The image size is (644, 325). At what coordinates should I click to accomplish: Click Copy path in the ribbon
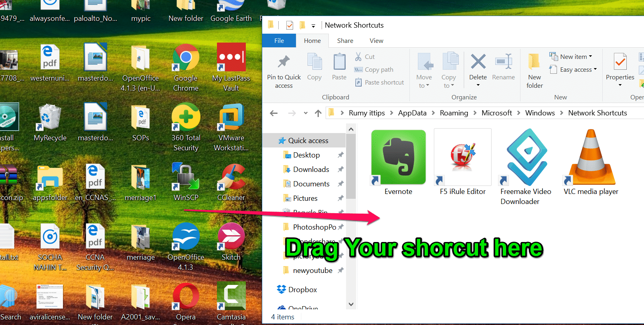pos(374,70)
